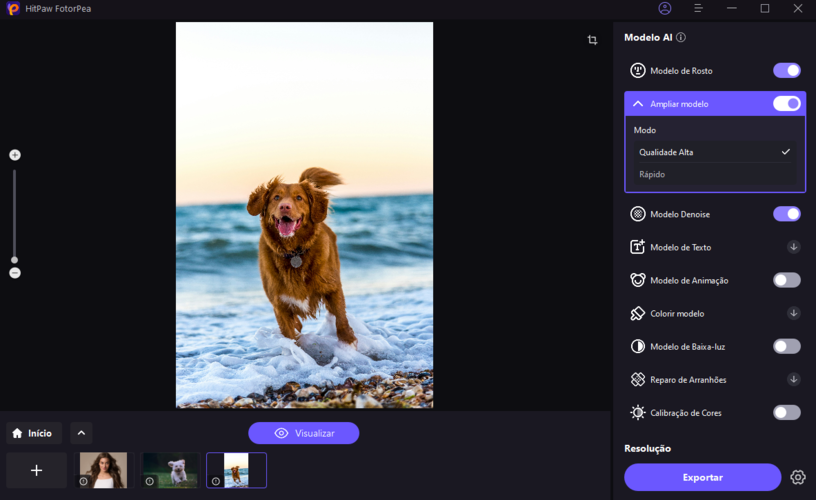
Task: Click the Modelo Denoise label
Action: tap(680, 214)
